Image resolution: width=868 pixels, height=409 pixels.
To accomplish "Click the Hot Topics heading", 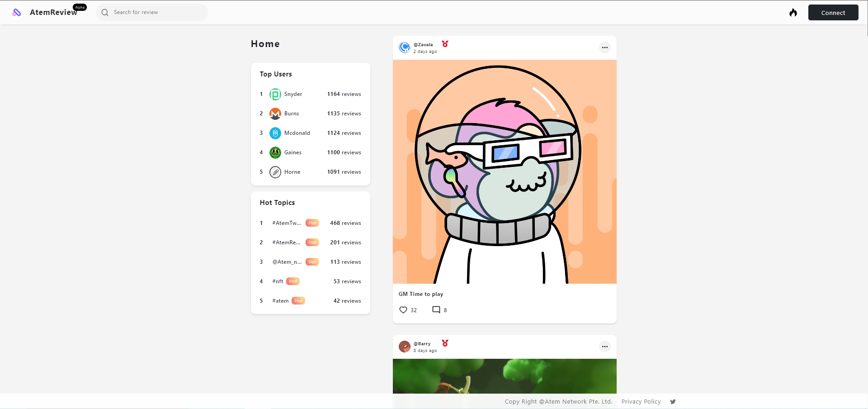I will (277, 203).
